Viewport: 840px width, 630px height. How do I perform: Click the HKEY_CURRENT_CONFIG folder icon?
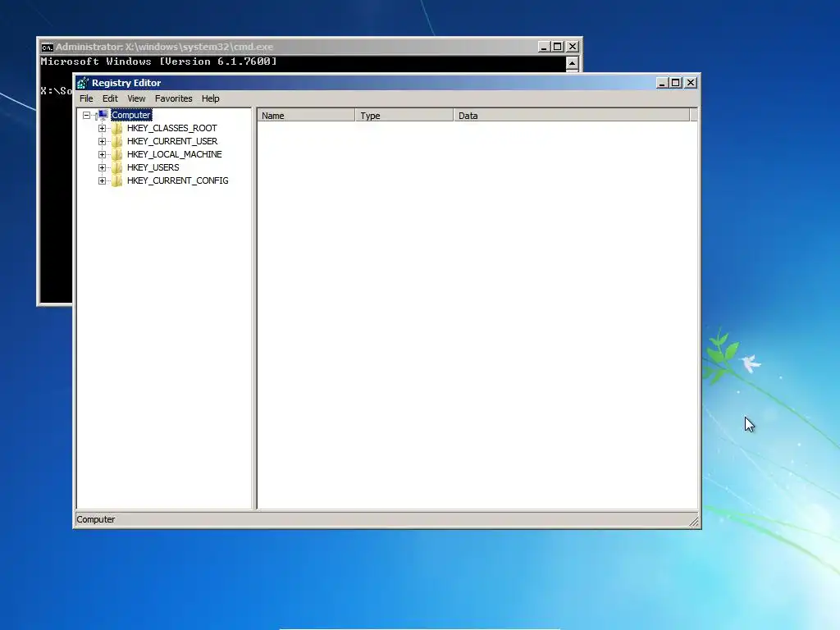click(x=117, y=180)
